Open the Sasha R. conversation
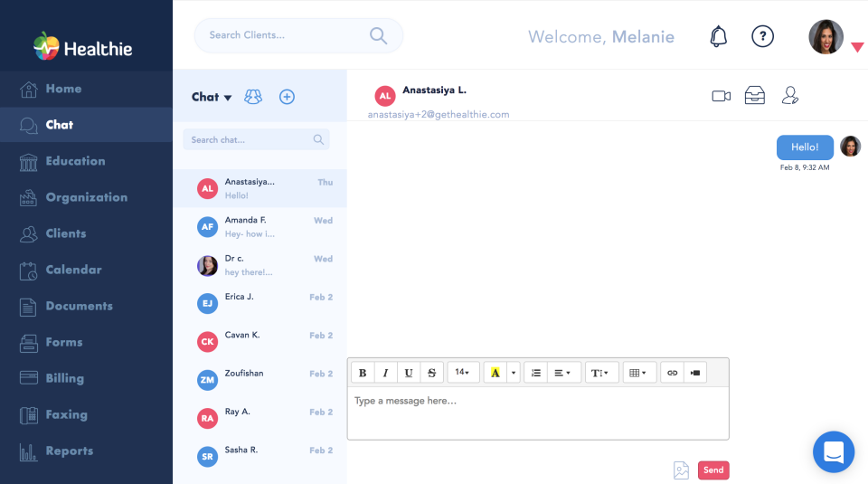Image resolution: width=868 pixels, height=484 pixels. coord(259,456)
